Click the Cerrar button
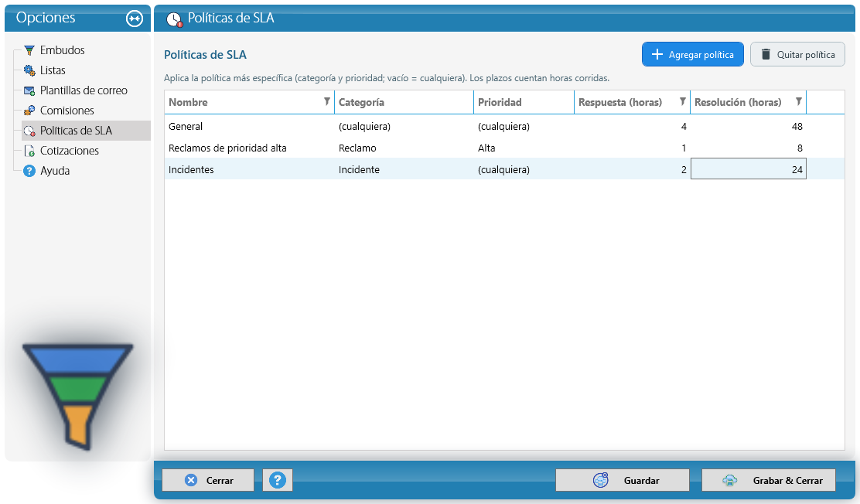Screen dimensions: 860x504 point(208,480)
